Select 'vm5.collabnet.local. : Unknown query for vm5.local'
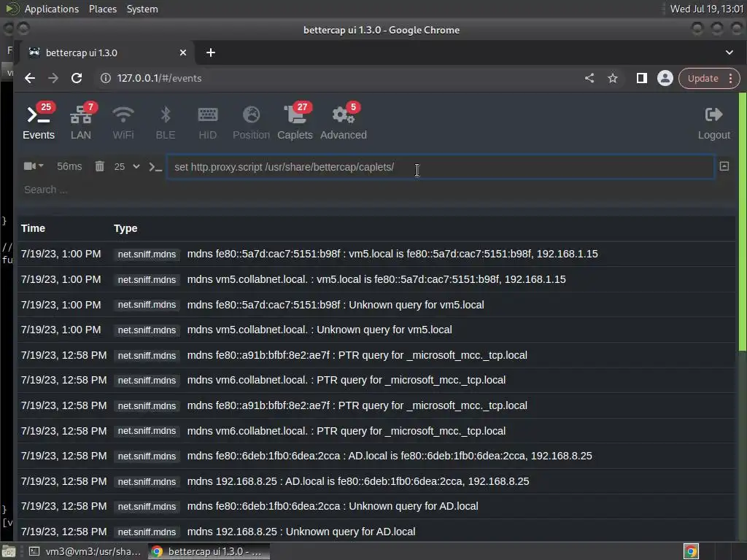 pyautogui.click(x=376, y=330)
